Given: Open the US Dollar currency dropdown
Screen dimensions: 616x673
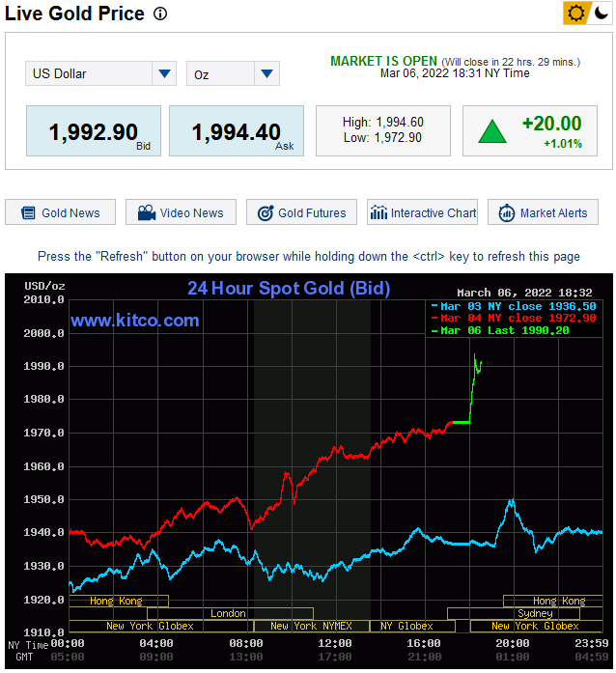Looking at the screenshot, I should tap(100, 73).
